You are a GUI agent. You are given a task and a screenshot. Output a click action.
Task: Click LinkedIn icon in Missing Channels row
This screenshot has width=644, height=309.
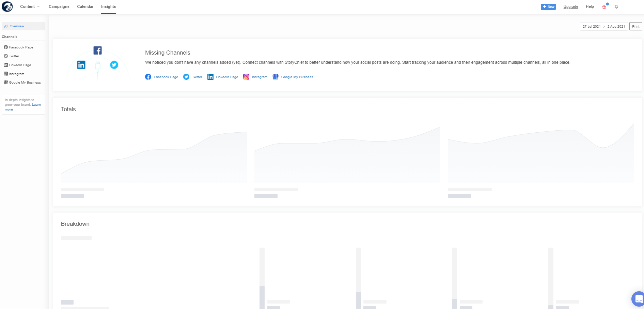coord(210,77)
